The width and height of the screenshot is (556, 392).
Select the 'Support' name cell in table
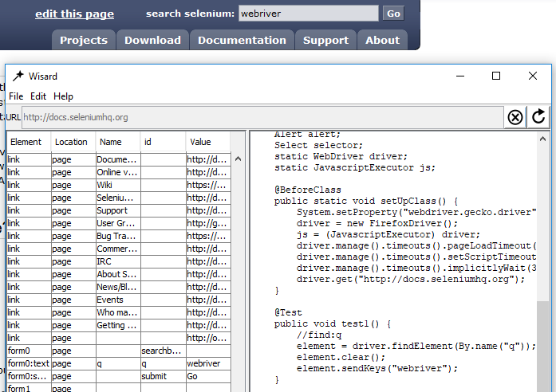[x=118, y=210]
